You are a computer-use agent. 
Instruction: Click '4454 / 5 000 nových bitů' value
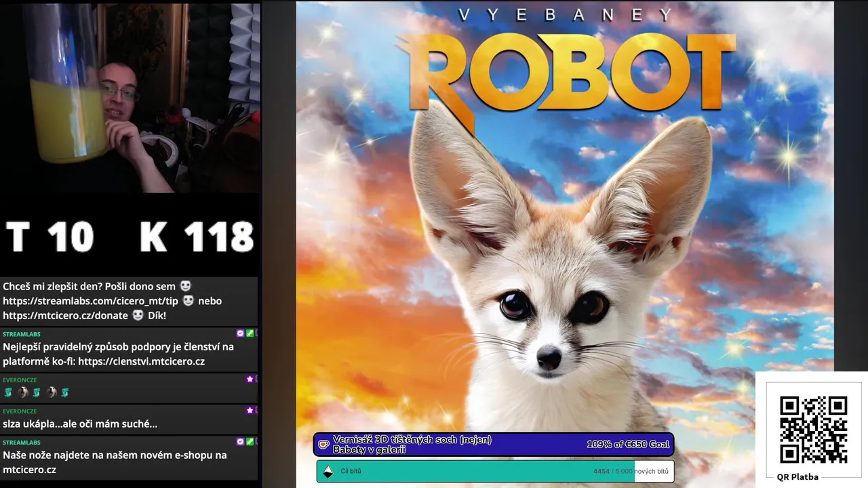(631, 471)
